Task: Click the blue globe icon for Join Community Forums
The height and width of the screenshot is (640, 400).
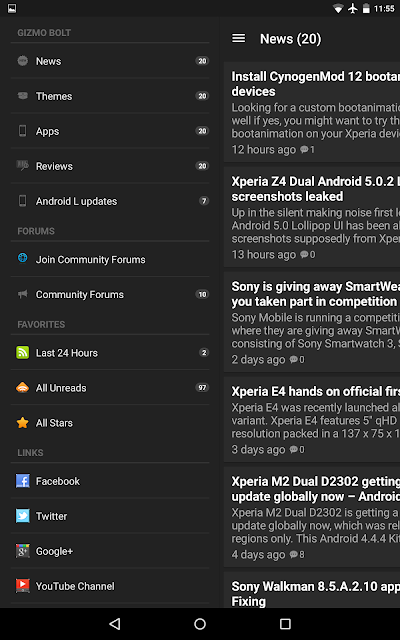Action: 22,258
